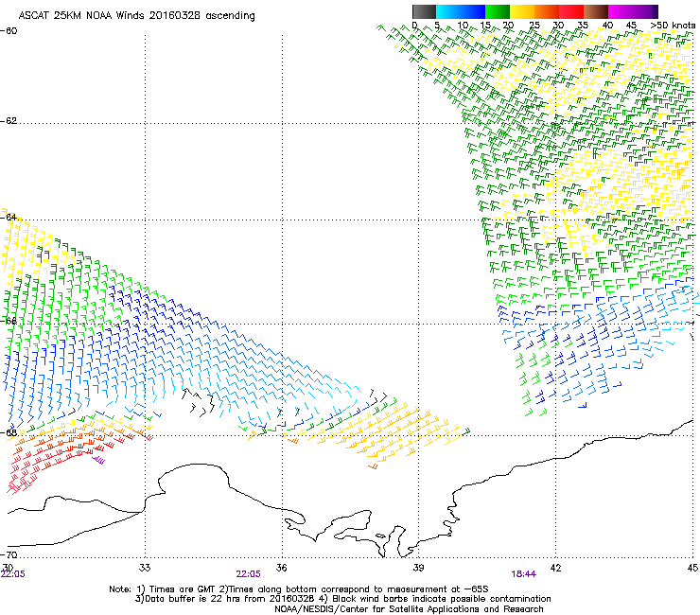Click the purple '18:44' pass time label
Viewport: 700px width, 615px height.
point(524,574)
